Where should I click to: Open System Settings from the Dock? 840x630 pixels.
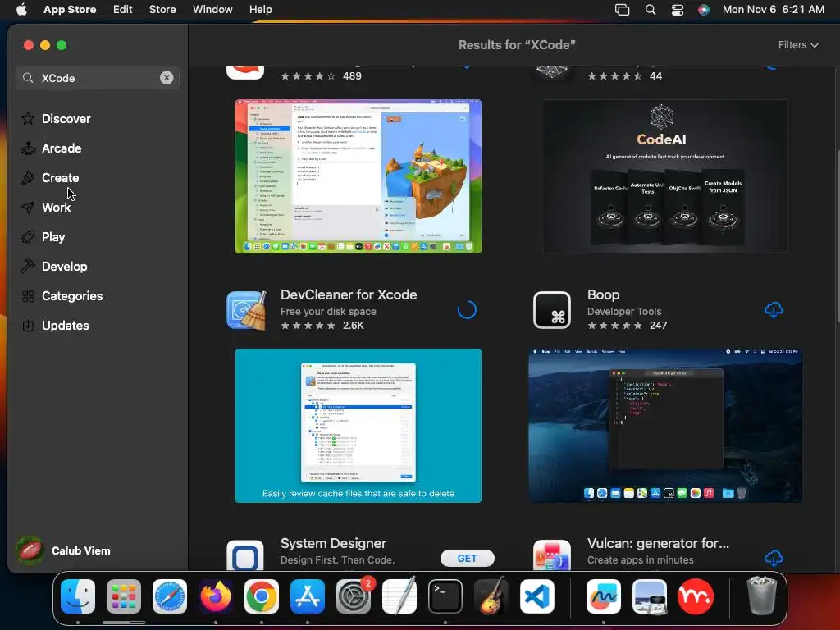[354, 596]
